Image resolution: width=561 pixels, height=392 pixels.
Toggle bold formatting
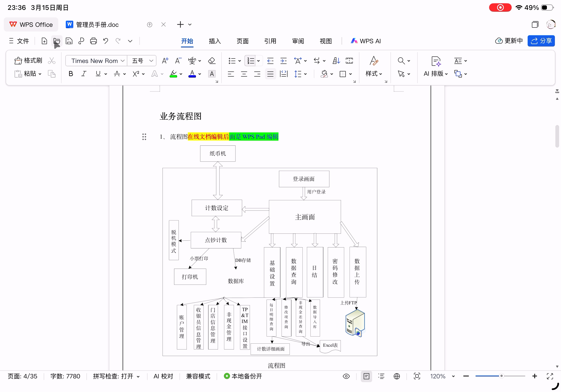click(x=71, y=74)
